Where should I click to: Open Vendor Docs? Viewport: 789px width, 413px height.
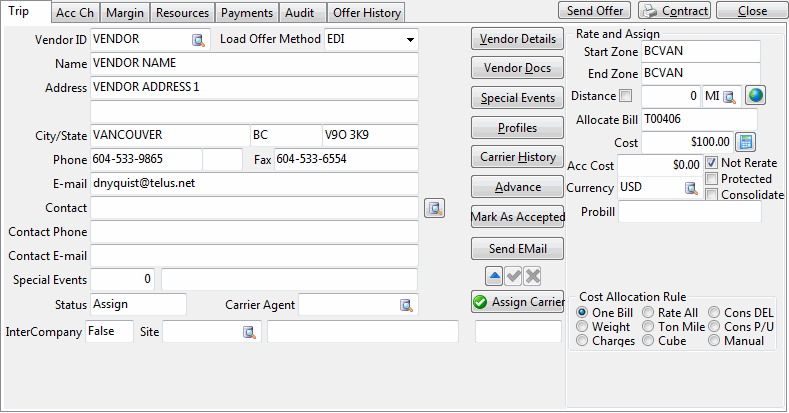click(x=517, y=68)
